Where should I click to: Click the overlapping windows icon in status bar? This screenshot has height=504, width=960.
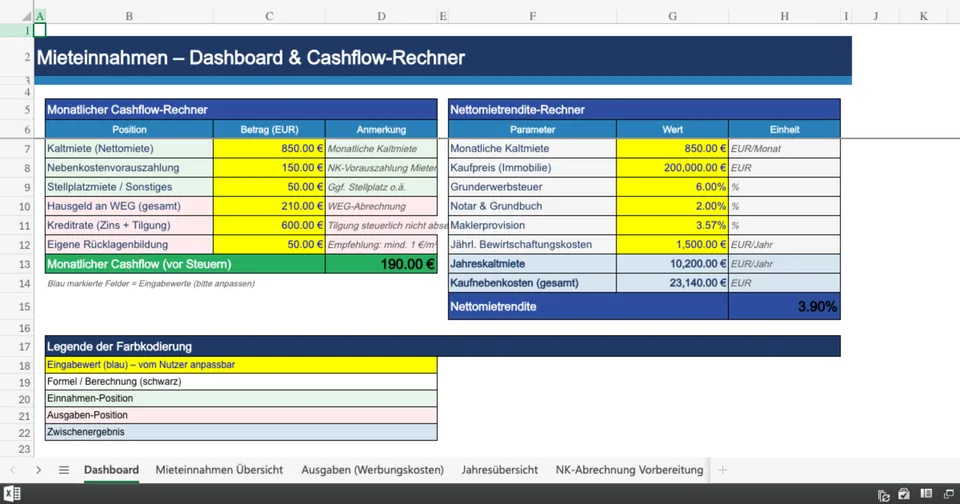pyautogui.click(x=948, y=494)
